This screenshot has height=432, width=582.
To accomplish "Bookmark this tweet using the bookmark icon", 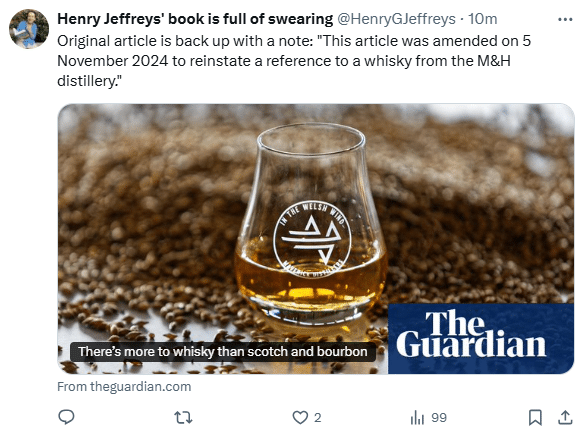I will pyautogui.click(x=535, y=418).
